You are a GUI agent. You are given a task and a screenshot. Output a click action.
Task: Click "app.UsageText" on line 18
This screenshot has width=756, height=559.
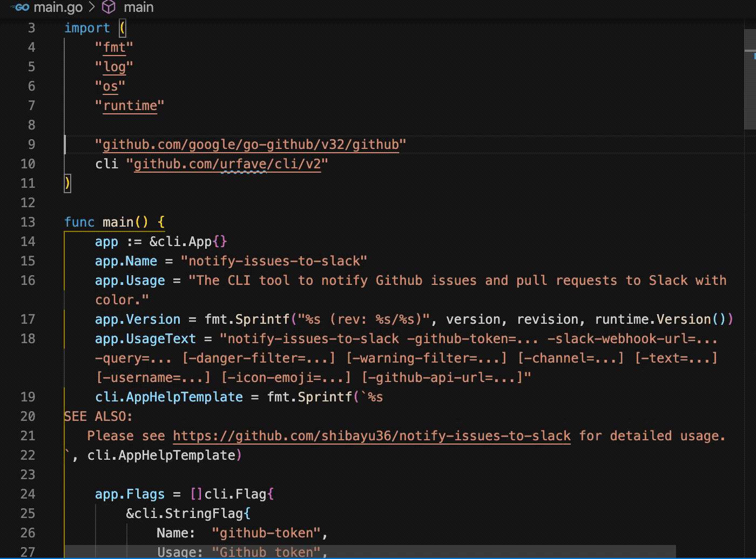point(146,339)
